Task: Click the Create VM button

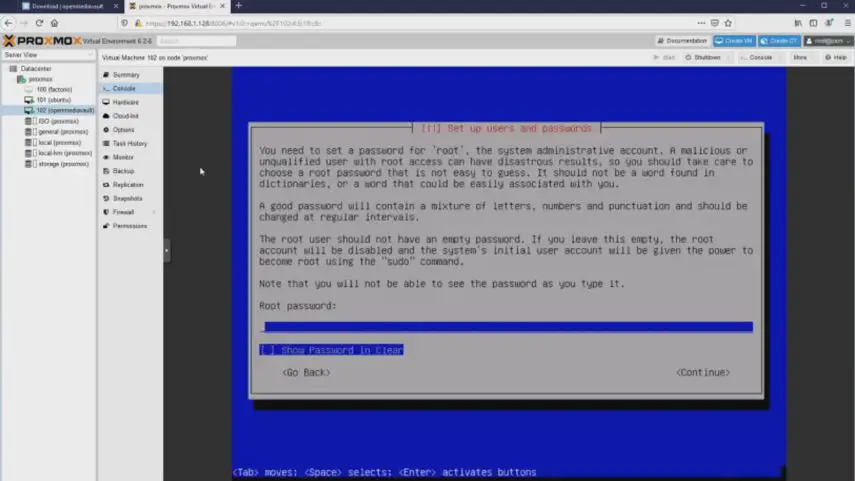Action: (x=734, y=41)
